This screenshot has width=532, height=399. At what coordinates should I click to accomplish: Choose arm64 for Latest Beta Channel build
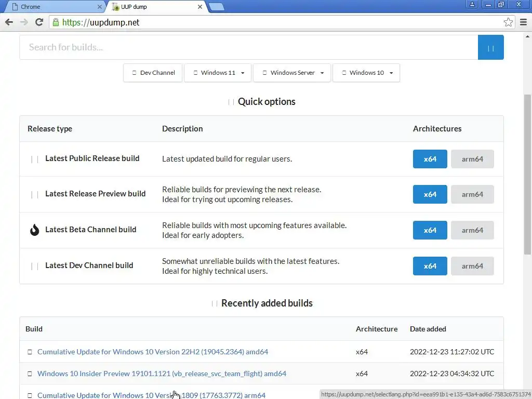click(472, 230)
